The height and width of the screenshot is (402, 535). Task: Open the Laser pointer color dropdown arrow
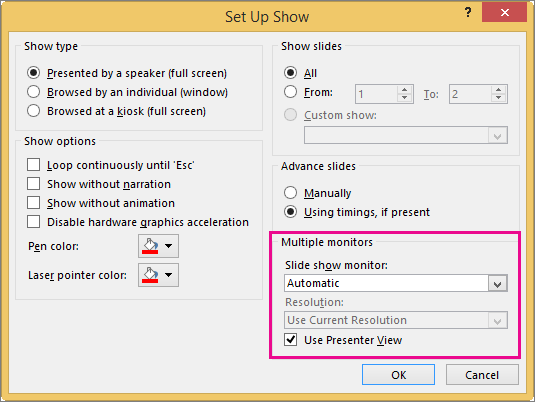[x=169, y=275]
